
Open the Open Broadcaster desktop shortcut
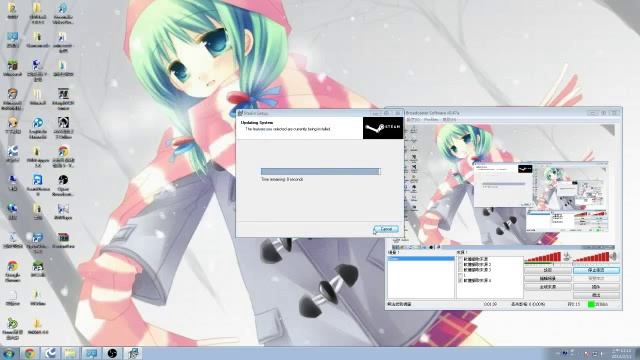click(63, 185)
